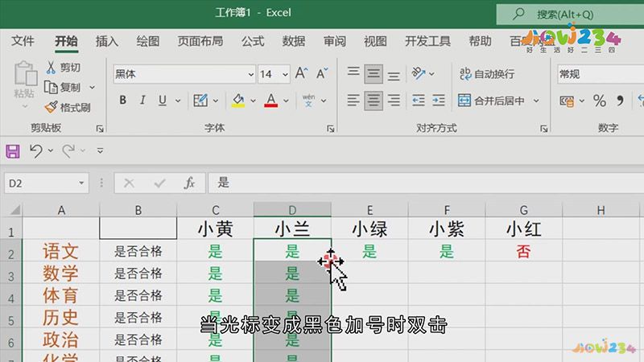Viewport: 644px width, 362px height.
Task: Apply yellow fill color bucket
Action: tap(238, 100)
